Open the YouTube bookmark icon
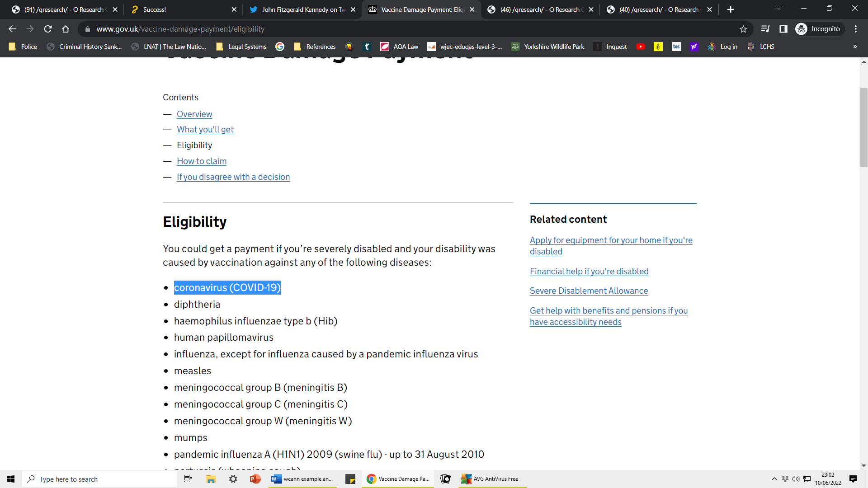 (641, 47)
